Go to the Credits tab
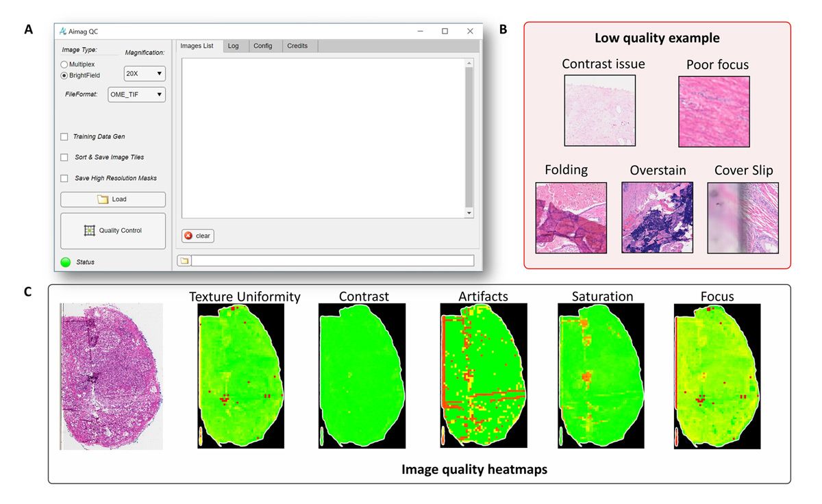The height and width of the screenshot is (504, 822). (297, 46)
